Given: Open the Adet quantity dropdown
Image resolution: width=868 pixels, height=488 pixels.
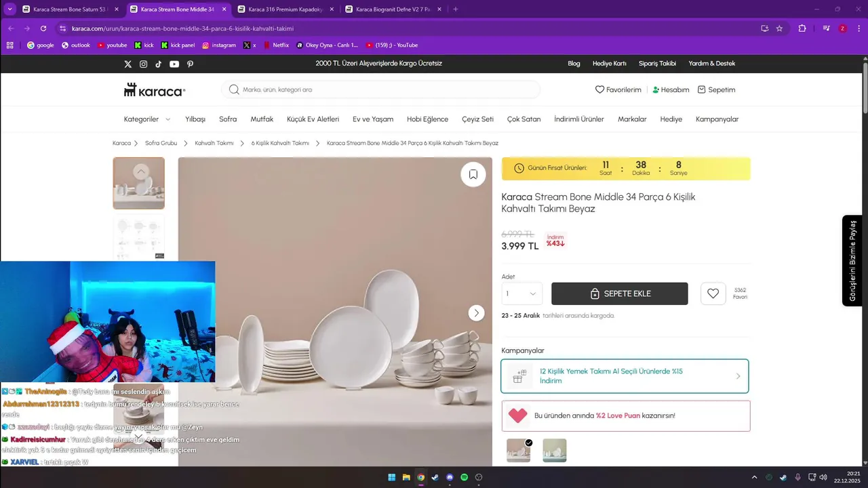Looking at the screenshot, I should [521, 293].
